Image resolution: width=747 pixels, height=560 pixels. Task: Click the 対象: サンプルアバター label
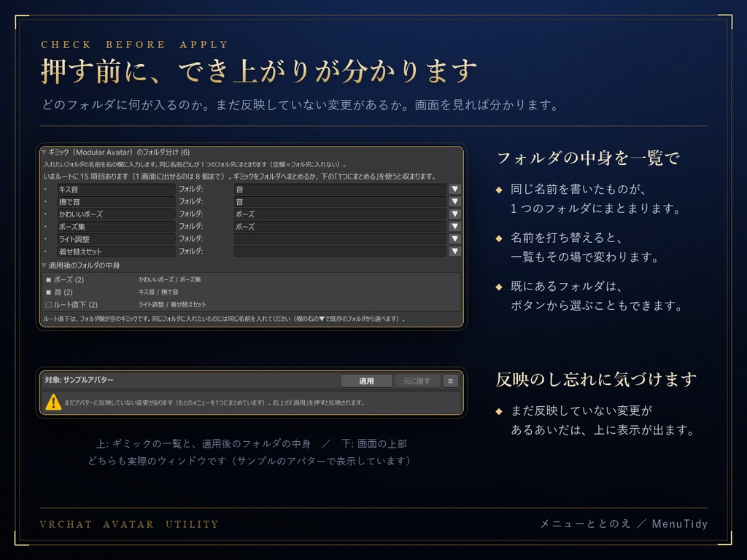[x=79, y=380]
